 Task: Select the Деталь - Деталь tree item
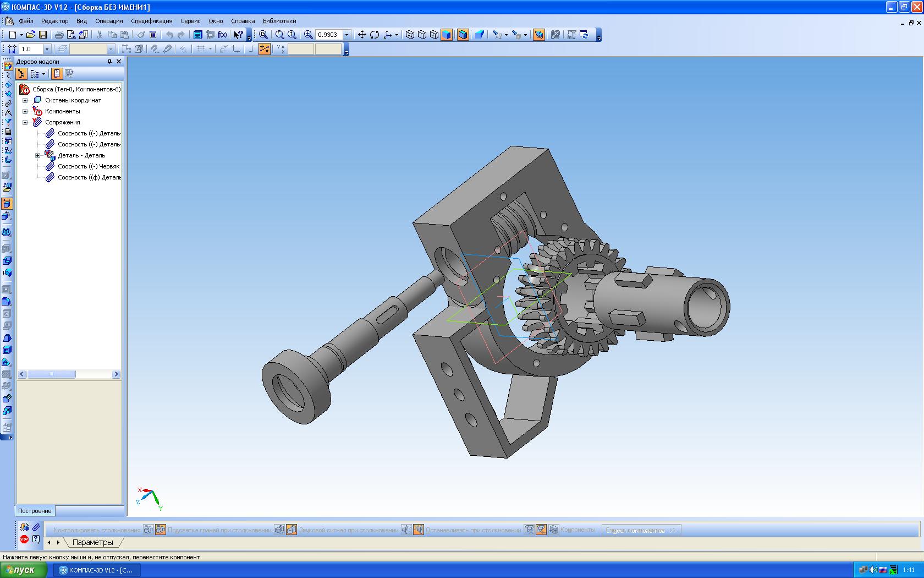[81, 155]
